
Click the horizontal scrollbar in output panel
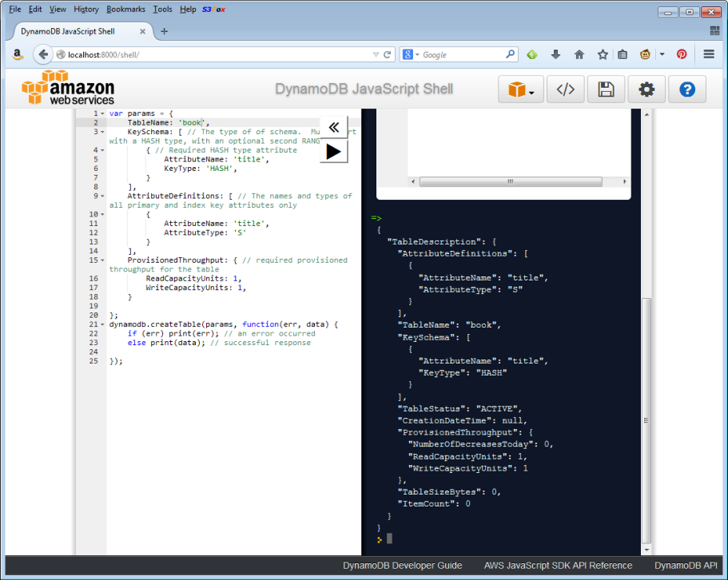click(509, 181)
